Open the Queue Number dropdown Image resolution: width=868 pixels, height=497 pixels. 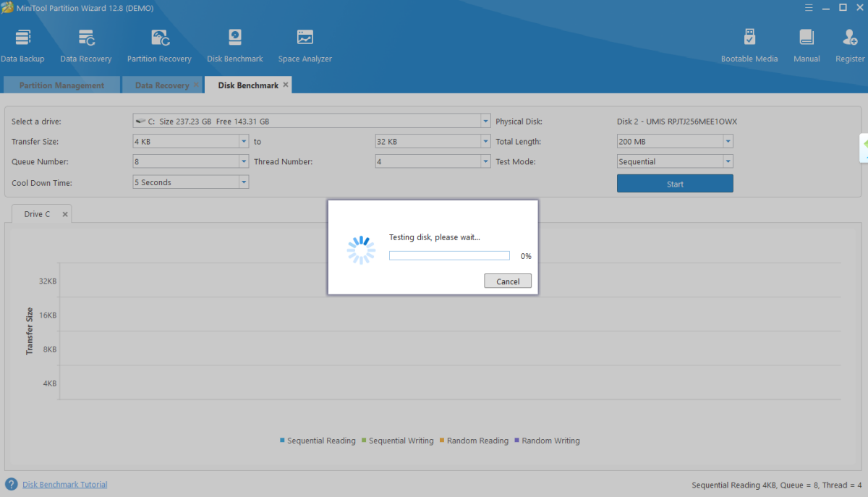coord(243,162)
